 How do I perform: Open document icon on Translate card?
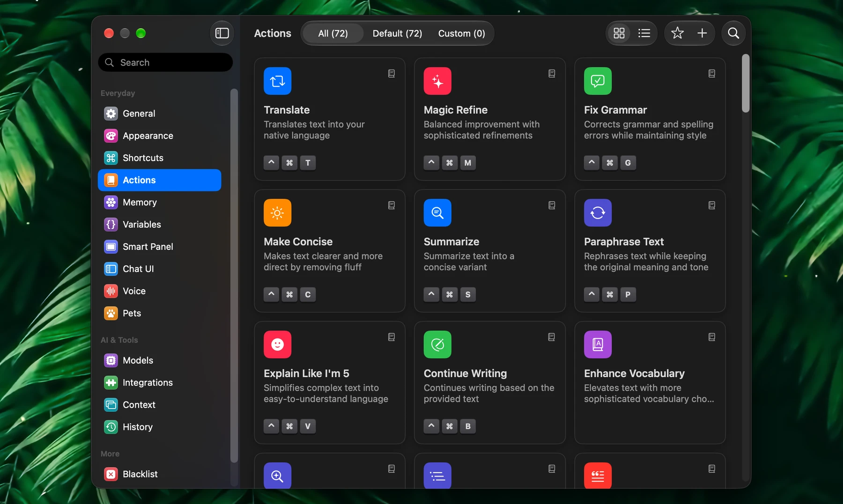pos(392,73)
